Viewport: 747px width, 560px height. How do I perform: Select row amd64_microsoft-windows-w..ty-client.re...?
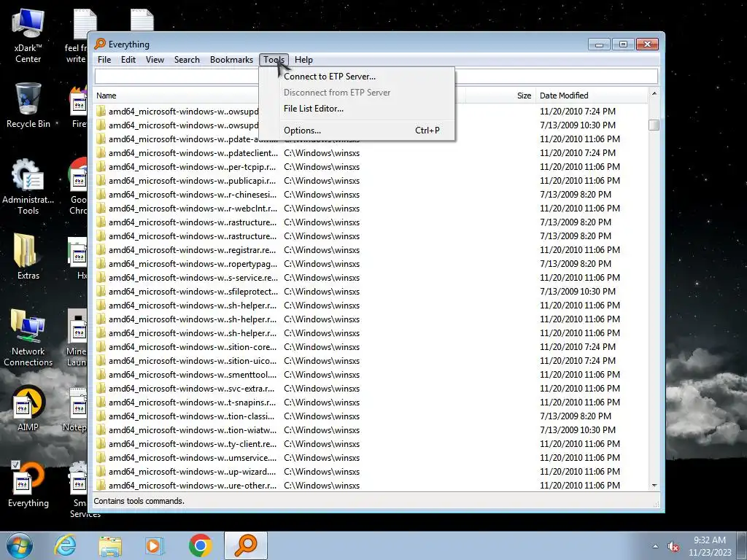[371, 444]
